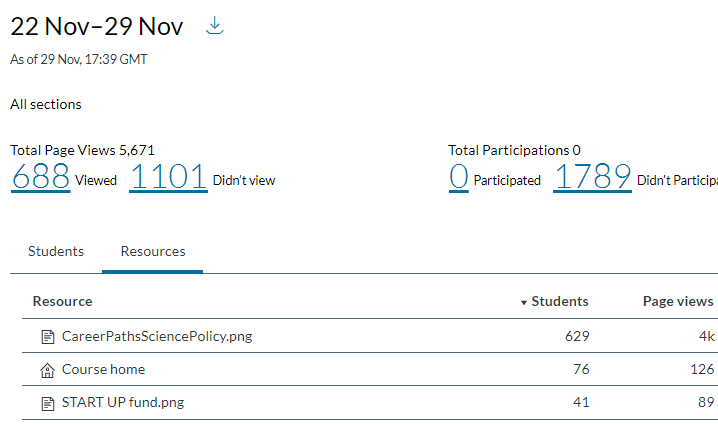This screenshot has height=424, width=718.
Task: Open the CareerPathsSciencePolicy.png resource name
Action: [x=157, y=336]
